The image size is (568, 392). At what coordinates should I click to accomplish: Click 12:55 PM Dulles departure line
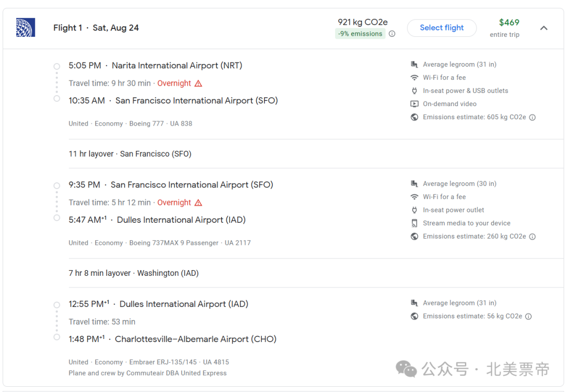[x=158, y=304]
